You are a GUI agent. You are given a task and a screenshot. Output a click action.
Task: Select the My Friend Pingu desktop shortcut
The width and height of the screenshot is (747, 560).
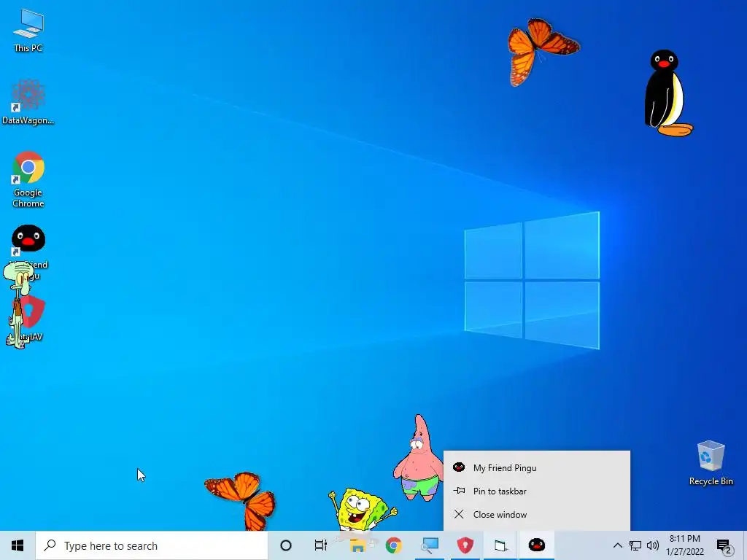pos(28,252)
